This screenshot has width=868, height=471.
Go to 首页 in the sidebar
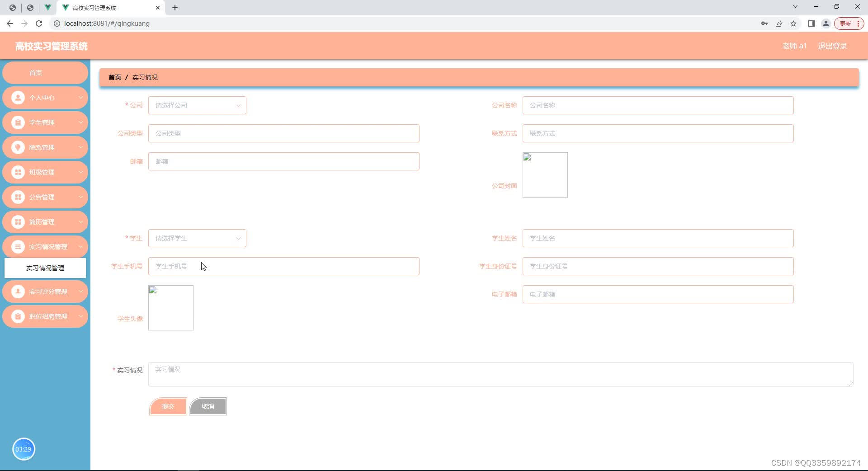tap(45, 73)
